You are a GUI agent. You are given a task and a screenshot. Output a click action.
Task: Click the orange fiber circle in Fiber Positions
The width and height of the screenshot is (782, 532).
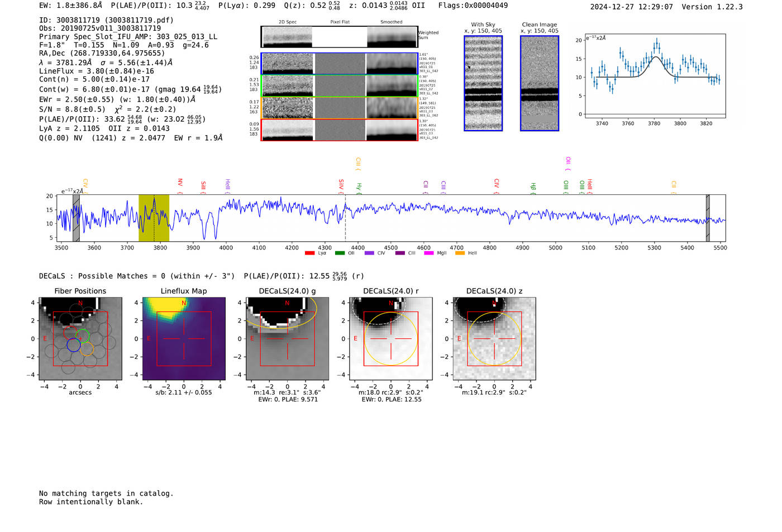(x=87, y=349)
